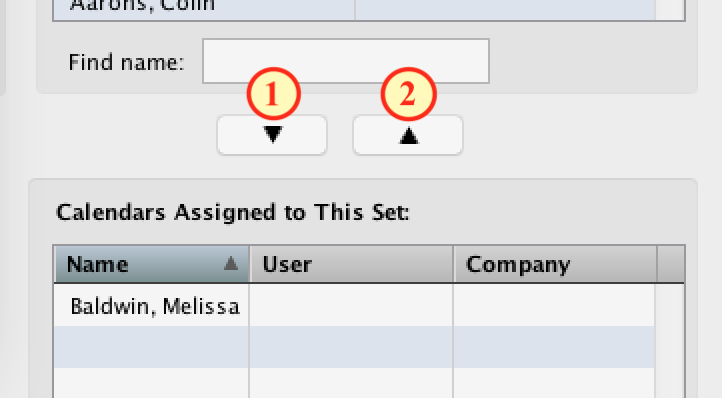Image resolution: width=722 pixels, height=398 pixels.
Task: Click the empty cell beside Aarons, Colin
Action: [x=505, y=10]
